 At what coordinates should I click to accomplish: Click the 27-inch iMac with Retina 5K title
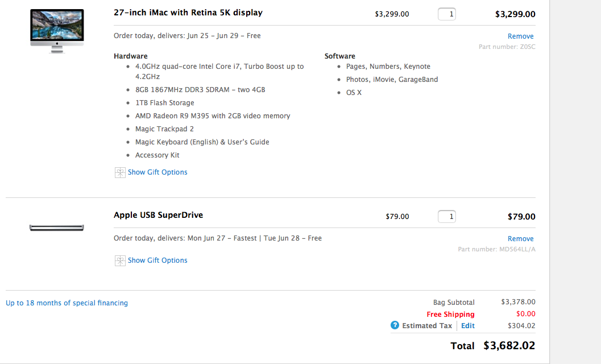[188, 13]
